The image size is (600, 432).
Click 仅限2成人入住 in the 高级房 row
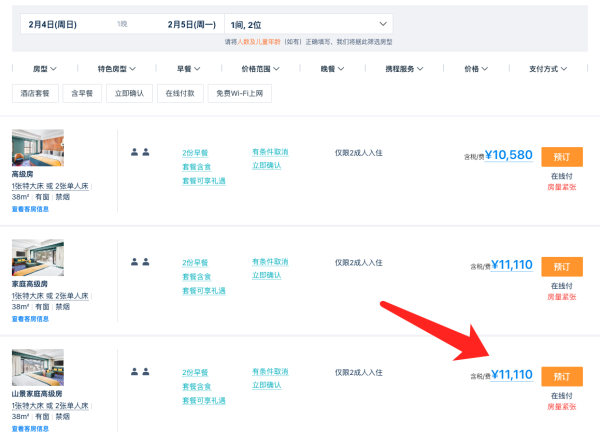click(359, 153)
